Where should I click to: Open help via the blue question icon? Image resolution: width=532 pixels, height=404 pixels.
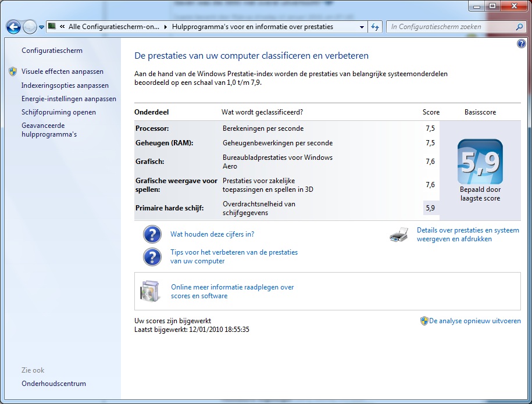521,44
